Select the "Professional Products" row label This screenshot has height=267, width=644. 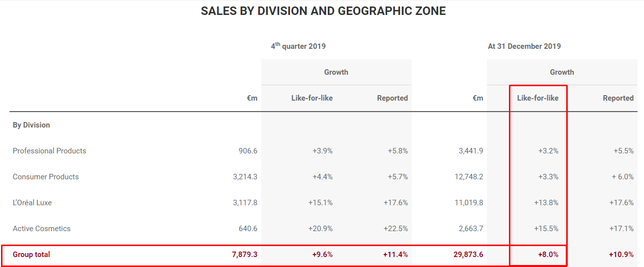click(49, 151)
